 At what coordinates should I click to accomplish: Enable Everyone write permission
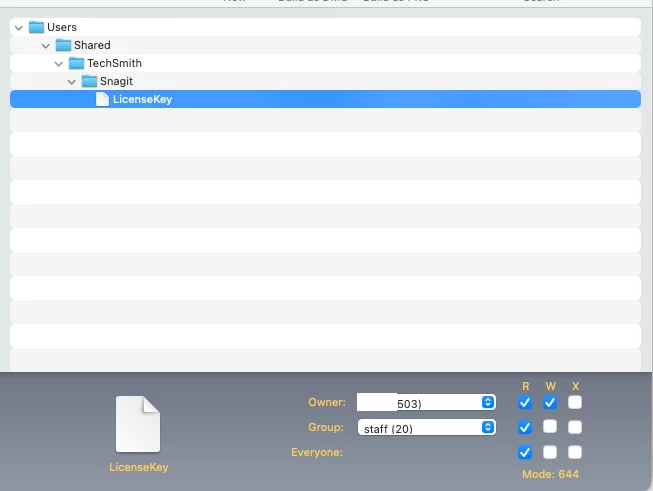pos(550,452)
